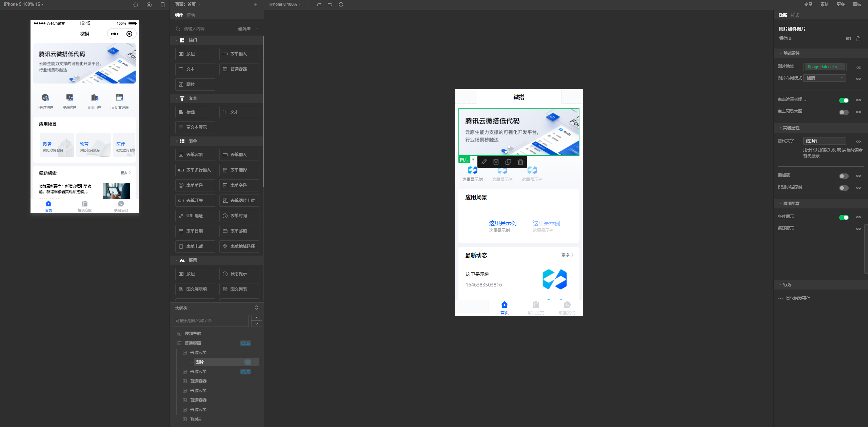Click the preview reload icon above the simulator
The image size is (868, 427).
tap(136, 5)
